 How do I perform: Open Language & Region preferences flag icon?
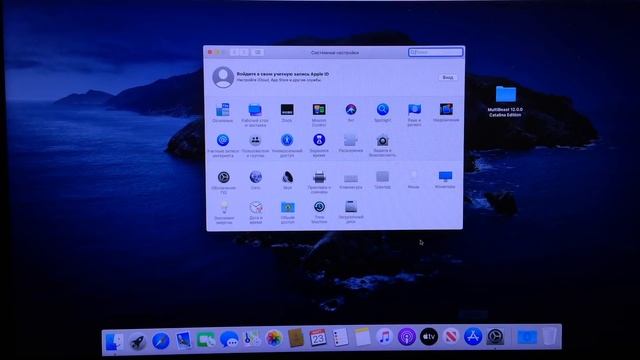[414, 109]
